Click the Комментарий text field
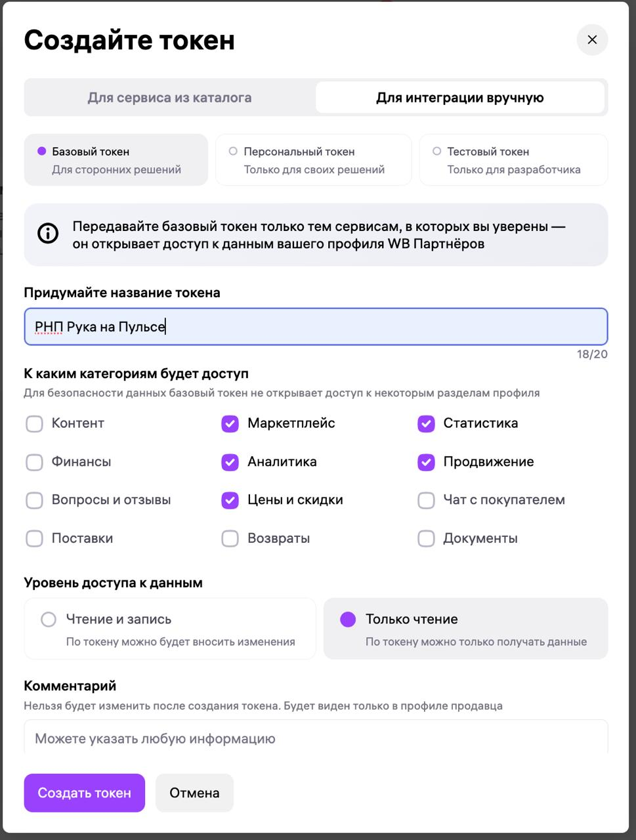636x840 pixels. pos(316,738)
